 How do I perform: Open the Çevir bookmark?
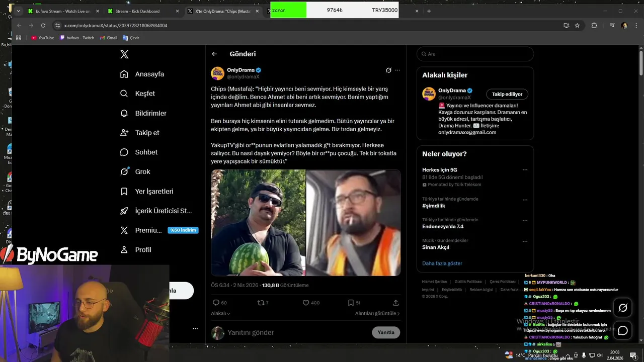tap(131, 38)
